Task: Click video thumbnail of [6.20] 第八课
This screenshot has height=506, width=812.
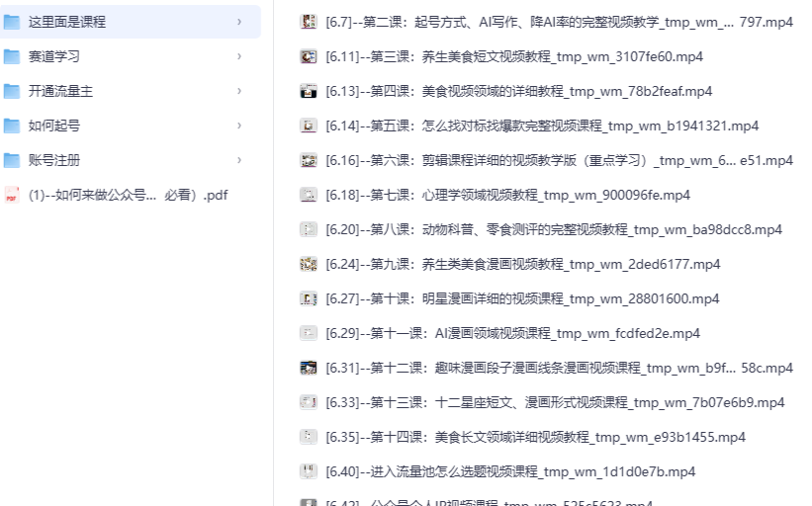Action: [x=309, y=229]
